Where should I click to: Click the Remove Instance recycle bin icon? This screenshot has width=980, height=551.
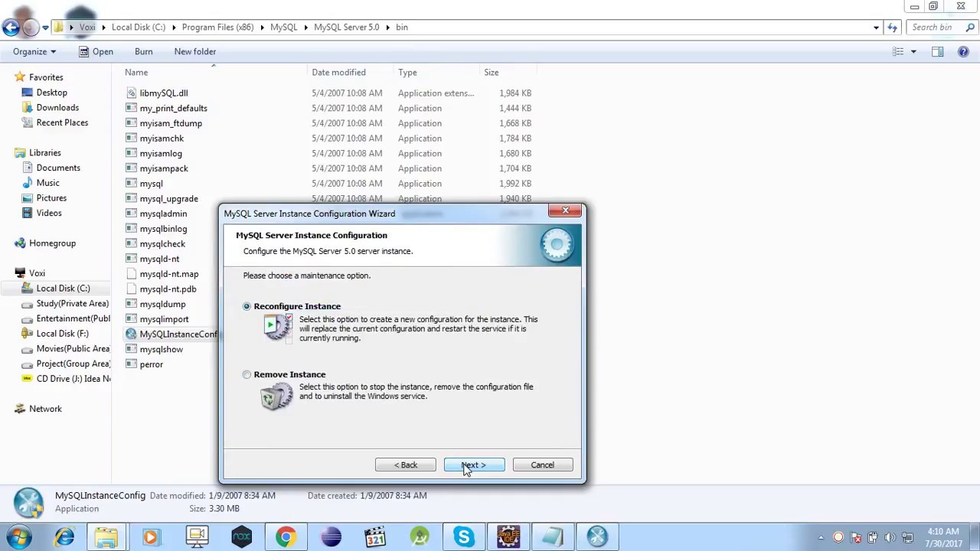pyautogui.click(x=276, y=396)
